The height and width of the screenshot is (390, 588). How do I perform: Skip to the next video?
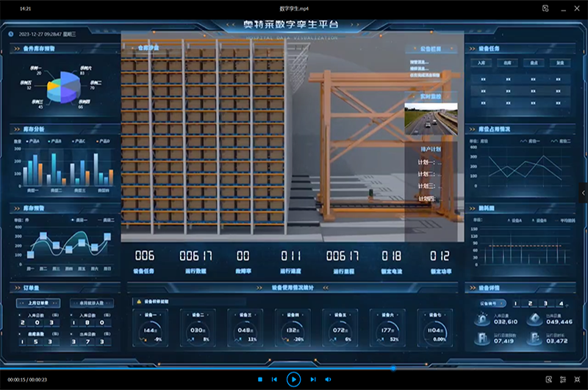pyautogui.click(x=313, y=379)
